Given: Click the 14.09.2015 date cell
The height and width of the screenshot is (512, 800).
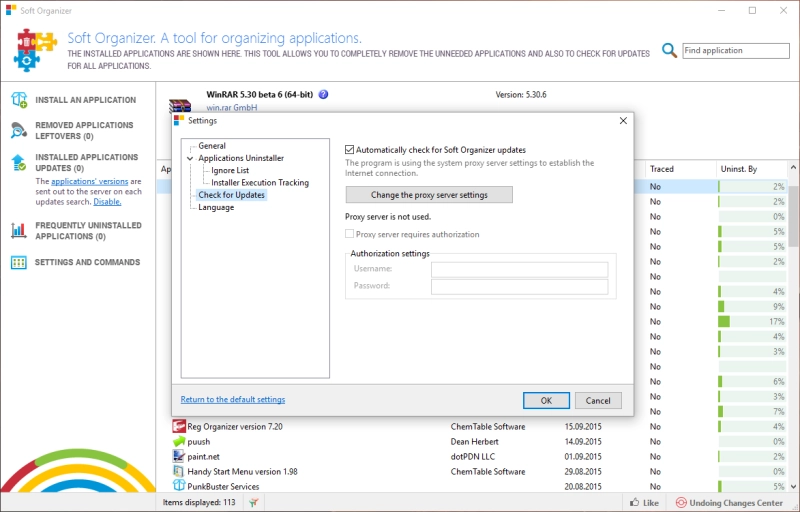Looking at the screenshot, I should coord(583,442).
